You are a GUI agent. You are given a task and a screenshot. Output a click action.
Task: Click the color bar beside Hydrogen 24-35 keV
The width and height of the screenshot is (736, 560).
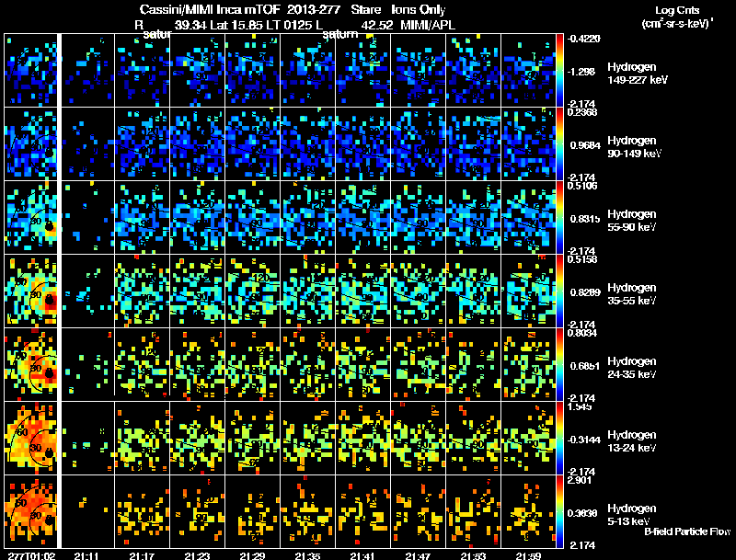[x=559, y=365]
